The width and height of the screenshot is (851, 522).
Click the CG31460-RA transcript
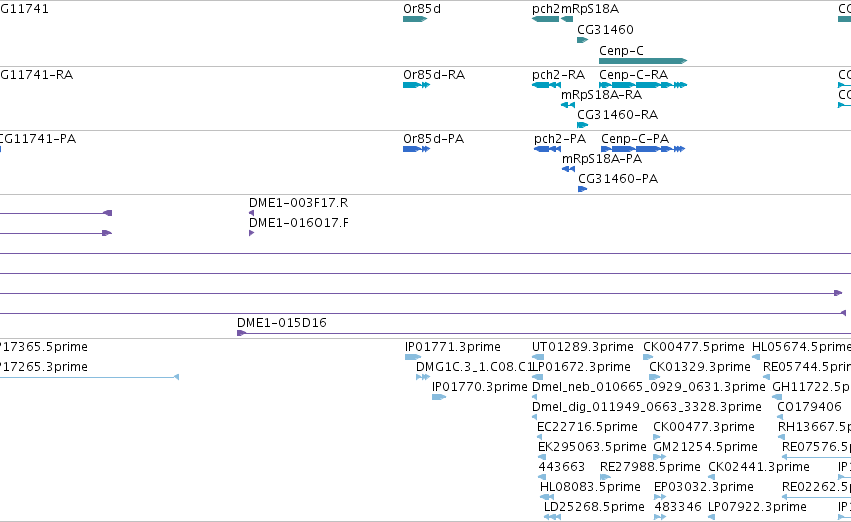(582, 125)
